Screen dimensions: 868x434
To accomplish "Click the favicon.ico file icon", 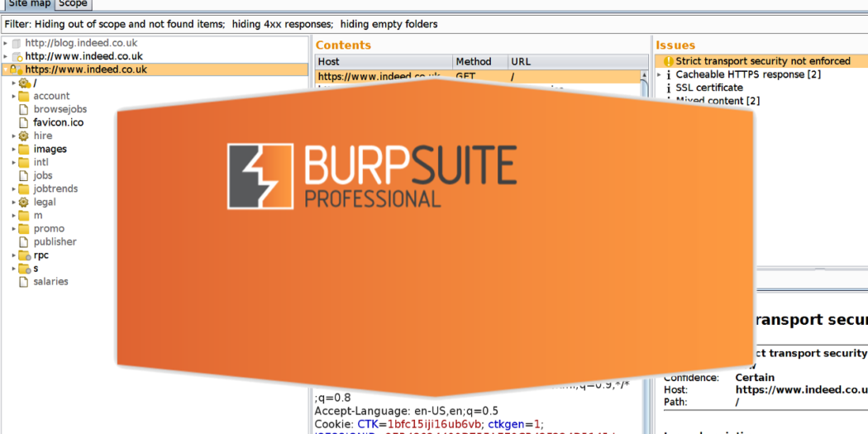I will pyautogui.click(x=24, y=122).
